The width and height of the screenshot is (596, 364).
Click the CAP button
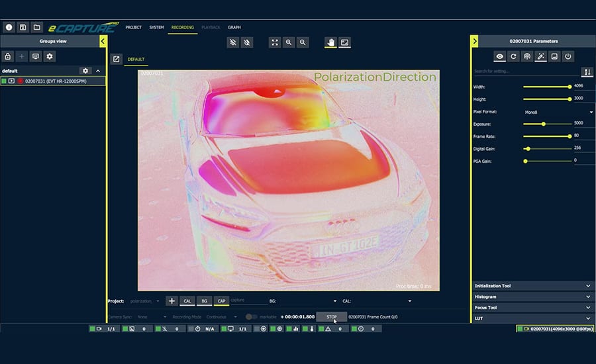tap(221, 301)
